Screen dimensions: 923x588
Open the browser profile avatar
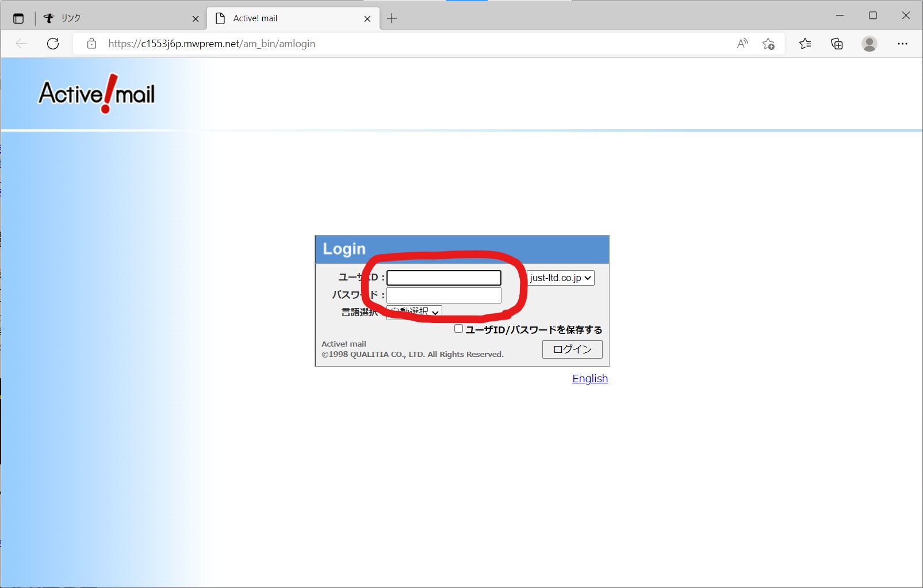click(x=870, y=44)
